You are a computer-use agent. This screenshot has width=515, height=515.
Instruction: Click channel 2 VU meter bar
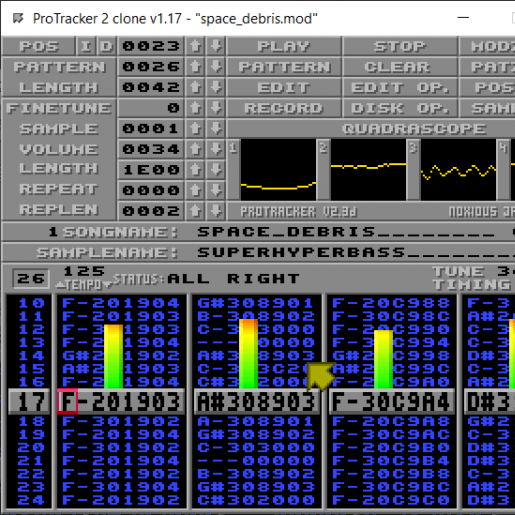[x=248, y=354]
